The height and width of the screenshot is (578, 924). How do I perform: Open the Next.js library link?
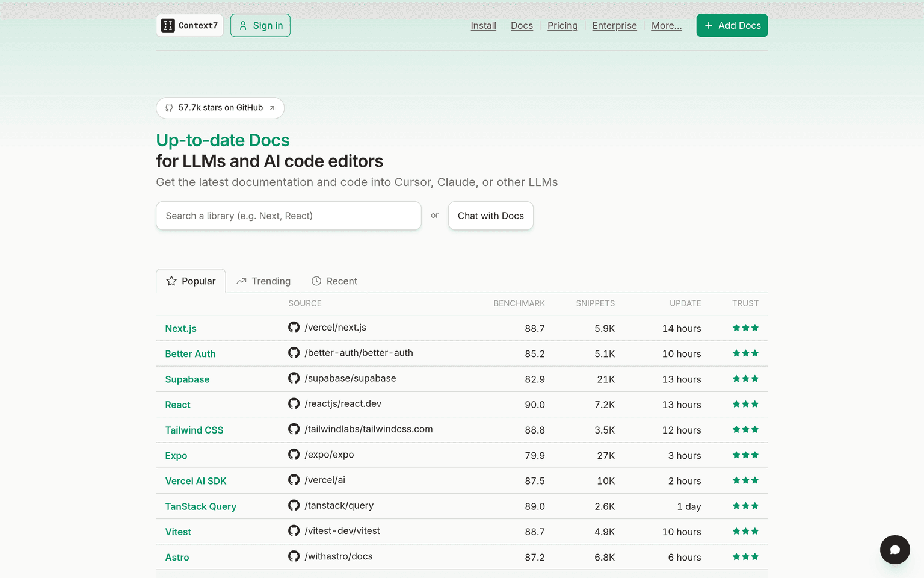(x=181, y=328)
